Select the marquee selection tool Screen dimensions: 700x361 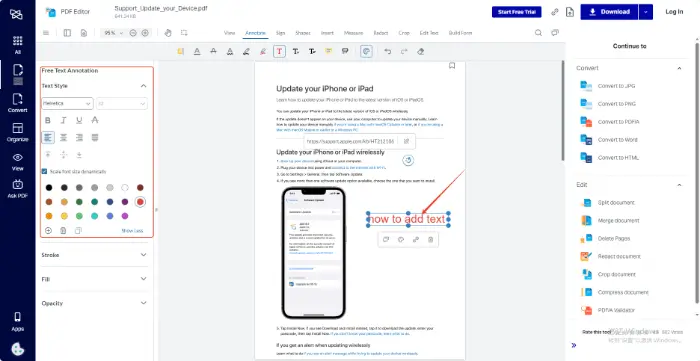pyautogui.click(x=184, y=33)
